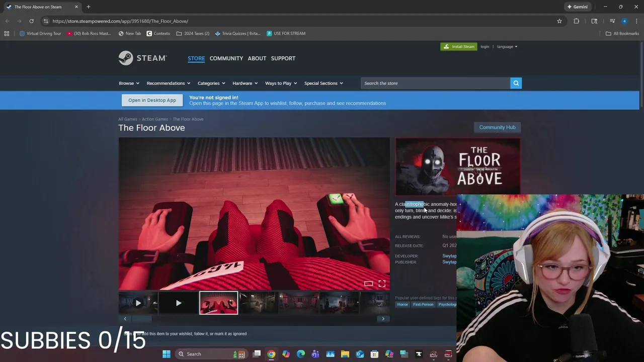Click the Chrome icon in the taskbar
This screenshot has height=362, width=644.
click(271, 354)
